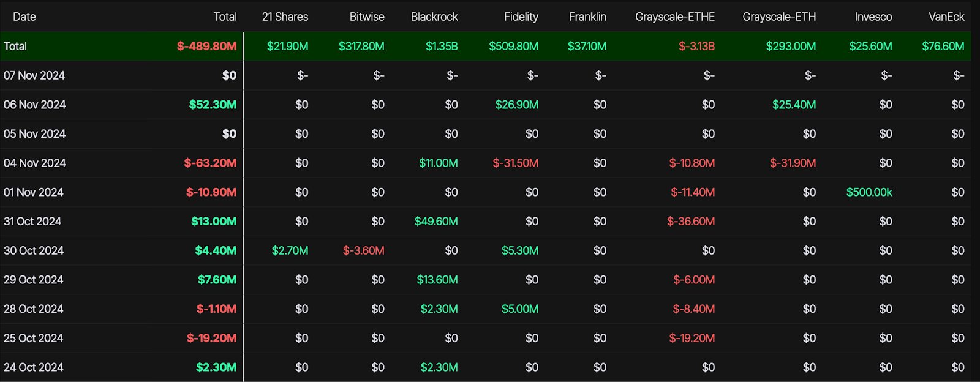Click 21 Shares total $21.90M

[x=287, y=46]
